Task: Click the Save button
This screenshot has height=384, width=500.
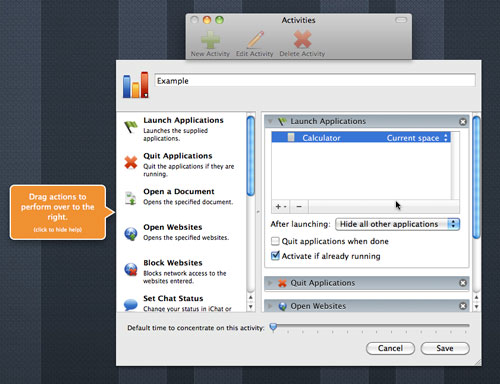Action: click(x=445, y=348)
